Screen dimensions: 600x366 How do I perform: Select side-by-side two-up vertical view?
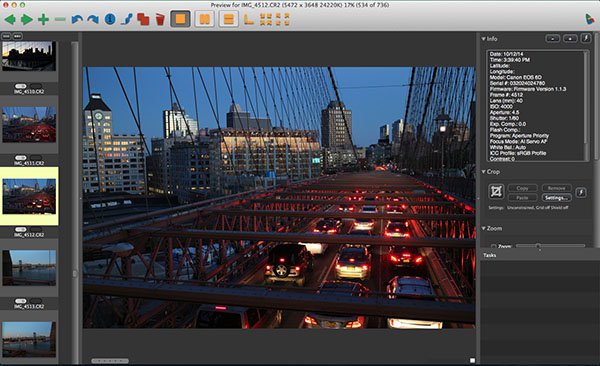205,19
